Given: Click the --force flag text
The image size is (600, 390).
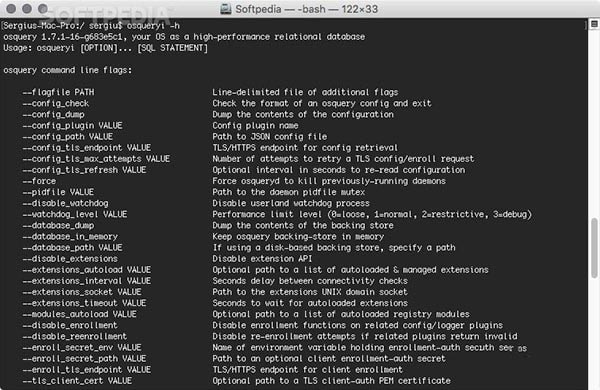Looking at the screenshot, I should [x=39, y=181].
